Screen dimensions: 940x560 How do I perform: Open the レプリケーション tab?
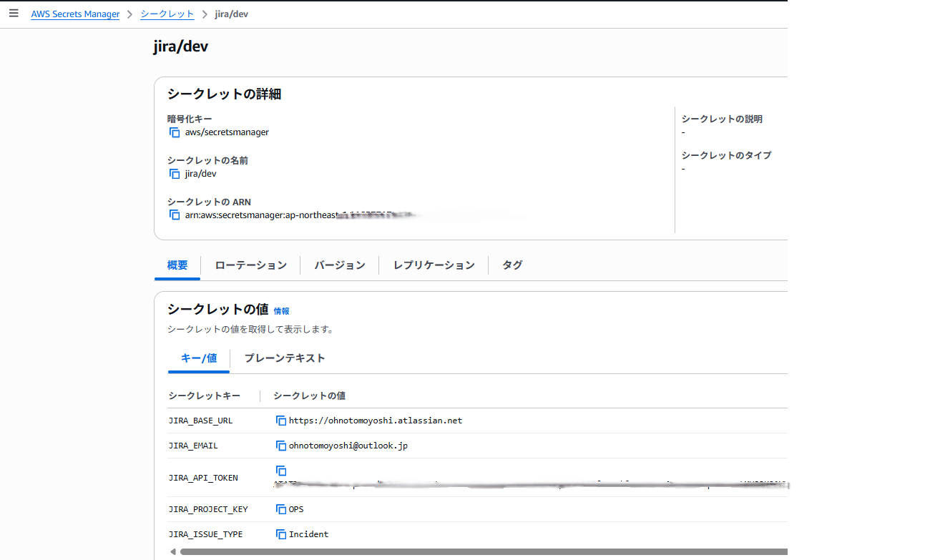tap(434, 265)
